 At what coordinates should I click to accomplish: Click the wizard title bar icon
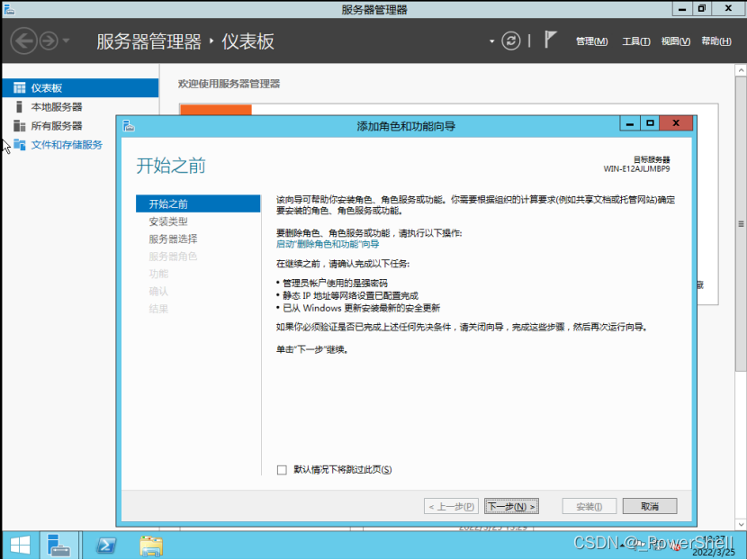129,126
